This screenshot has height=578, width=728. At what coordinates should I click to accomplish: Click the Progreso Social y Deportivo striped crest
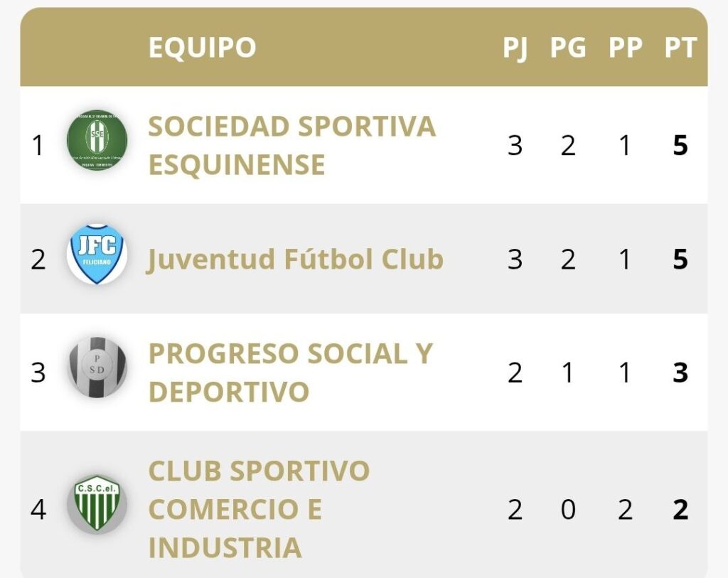97,368
